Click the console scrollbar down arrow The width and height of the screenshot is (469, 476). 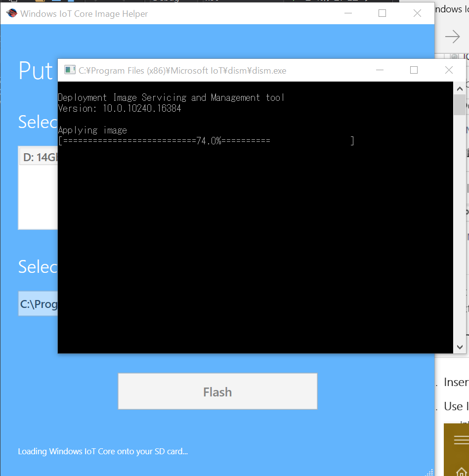tap(460, 347)
